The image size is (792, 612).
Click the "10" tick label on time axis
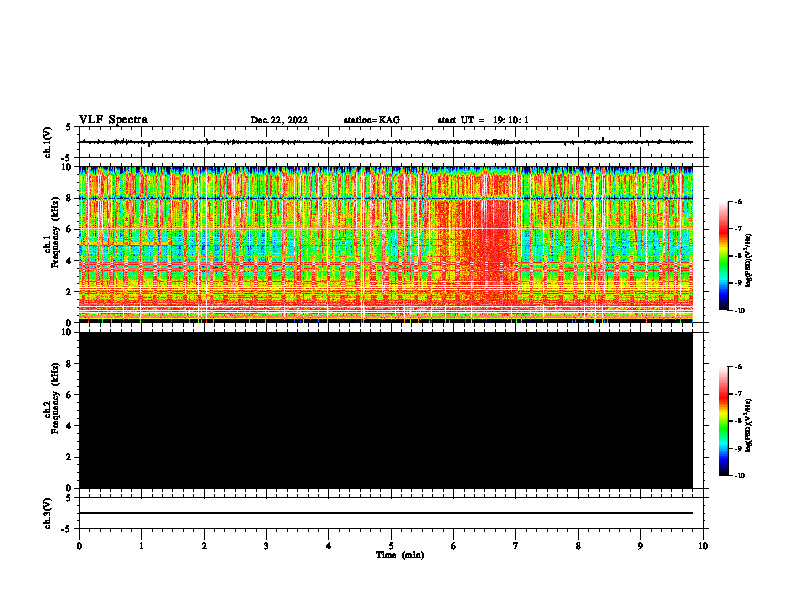click(703, 546)
